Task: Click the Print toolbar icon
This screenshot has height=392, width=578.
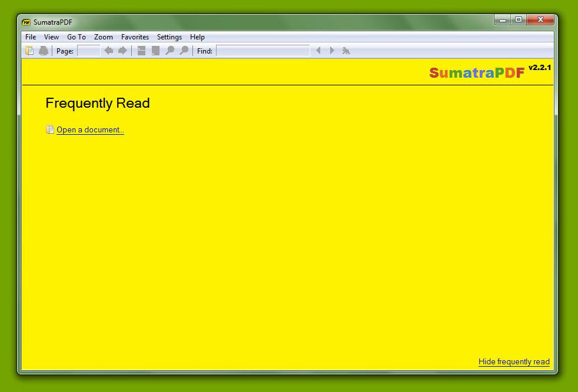Action: tap(44, 51)
